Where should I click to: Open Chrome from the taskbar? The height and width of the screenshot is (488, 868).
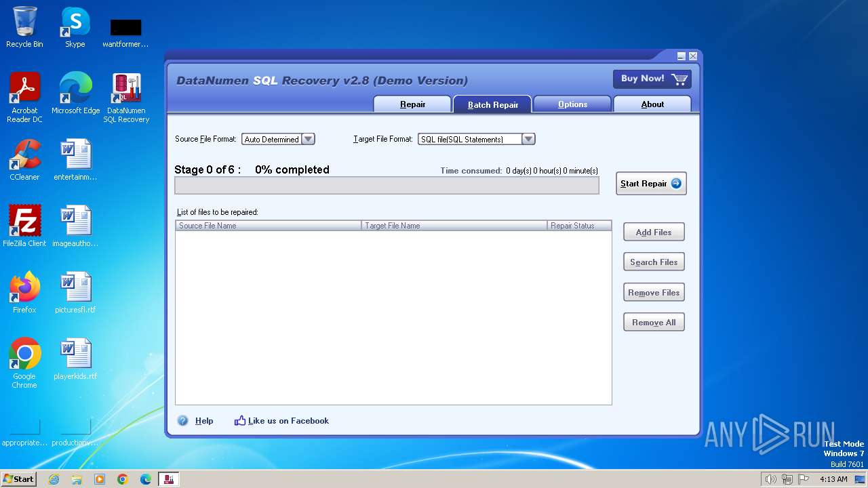pyautogui.click(x=123, y=479)
